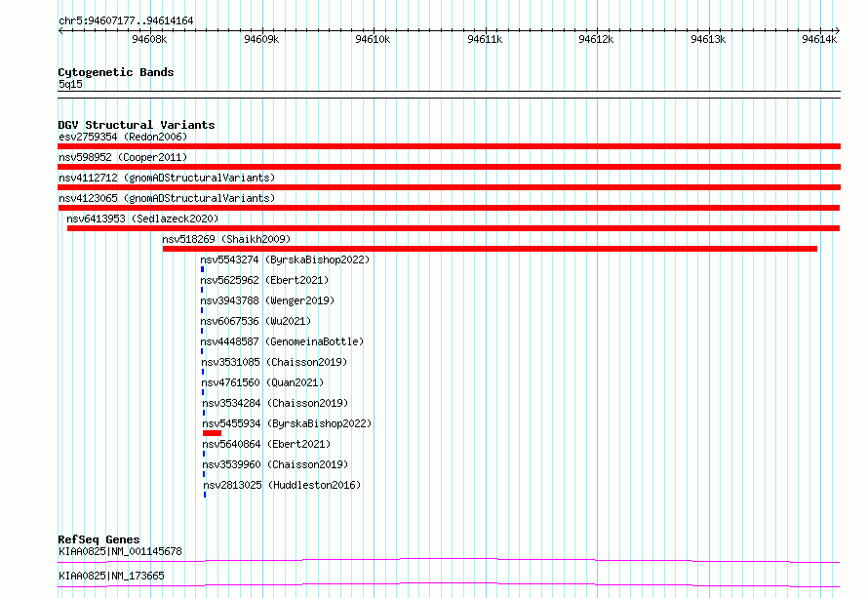Click the red bar under esv2759354
The width and height of the screenshot is (868, 598).
[x=449, y=146]
